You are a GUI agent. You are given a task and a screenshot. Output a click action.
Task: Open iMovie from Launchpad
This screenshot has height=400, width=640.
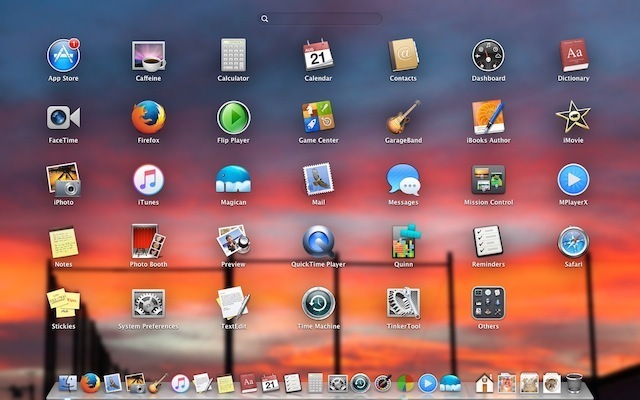(x=573, y=117)
